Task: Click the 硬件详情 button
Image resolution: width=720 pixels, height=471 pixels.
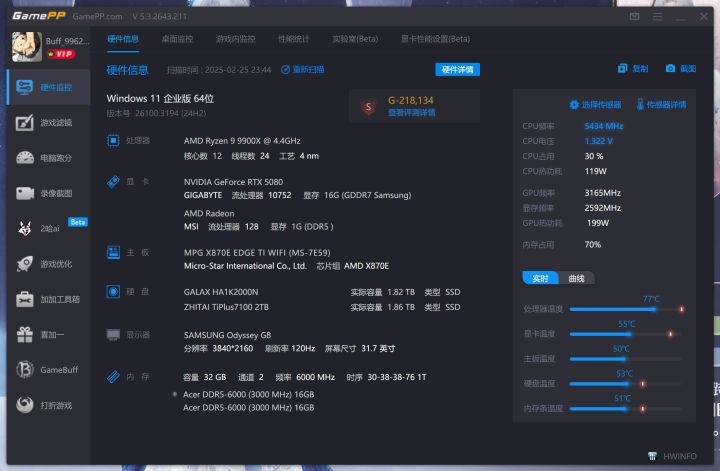Action: (x=457, y=69)
